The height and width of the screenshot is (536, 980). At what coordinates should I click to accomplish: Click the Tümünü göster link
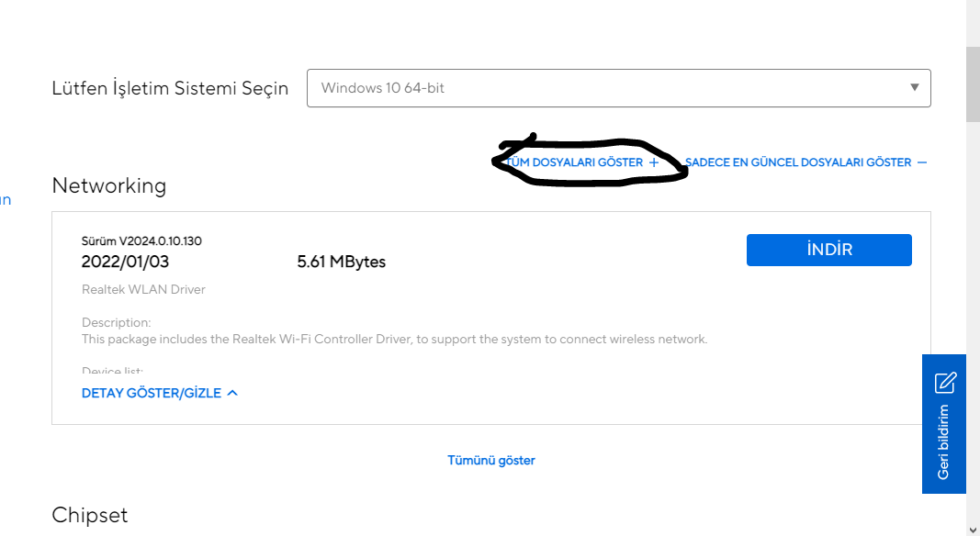click(491, 460)
